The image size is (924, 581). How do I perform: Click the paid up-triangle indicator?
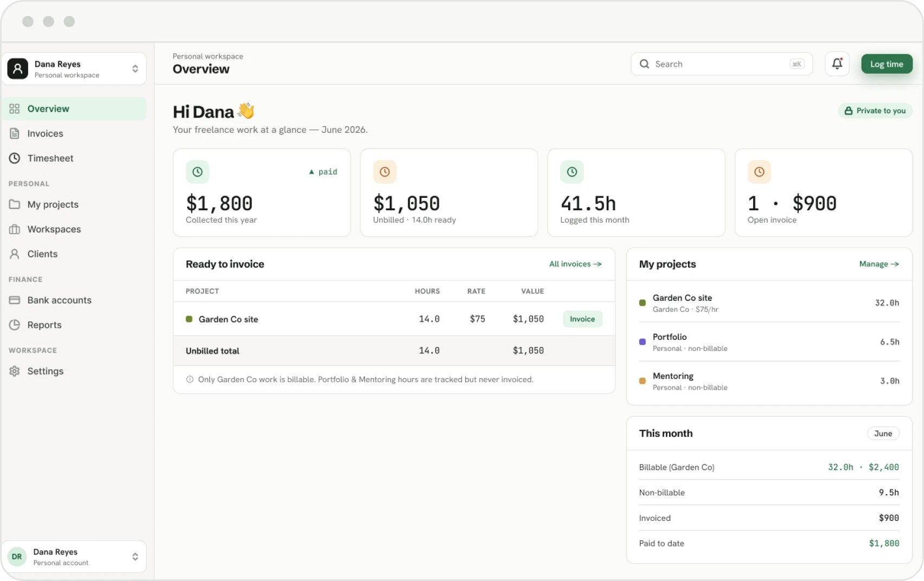(x=311, y=172)
